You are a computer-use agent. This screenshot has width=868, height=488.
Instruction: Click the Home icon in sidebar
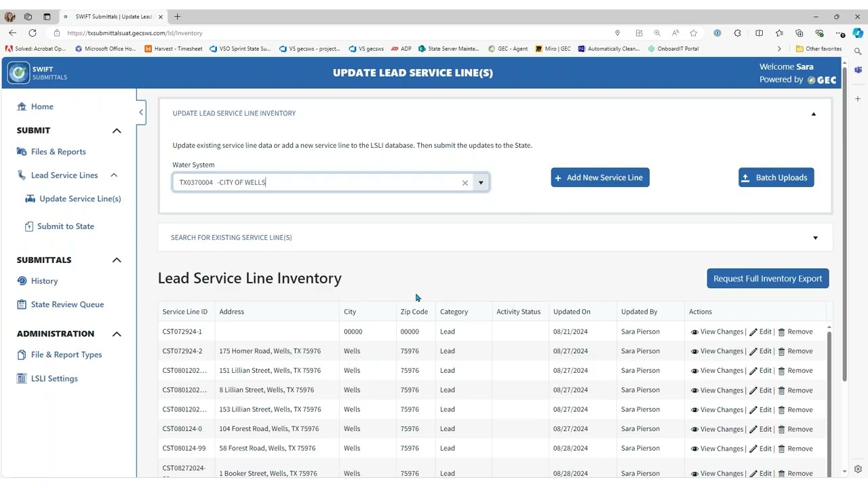coord(22,106)
